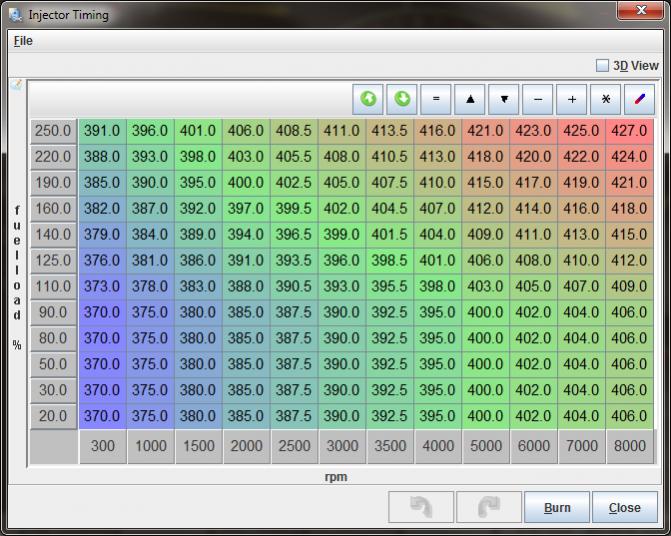Click the plus add-to-cells button
Image resolution: width=671 pixels, height=536 pixels.
(572, 99)
